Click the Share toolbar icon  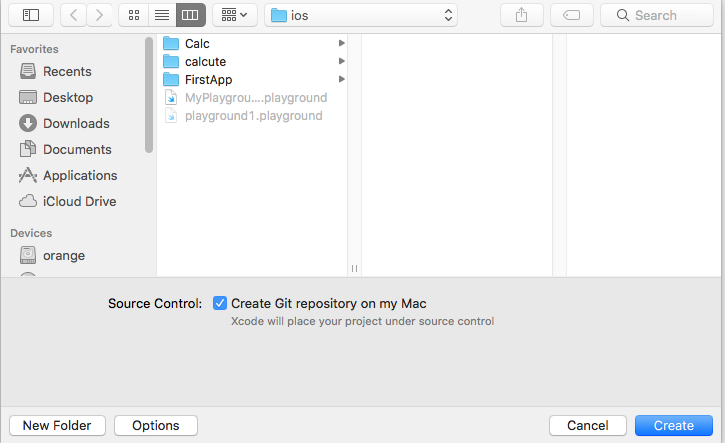pyautogui.click(x=522, y=15)
